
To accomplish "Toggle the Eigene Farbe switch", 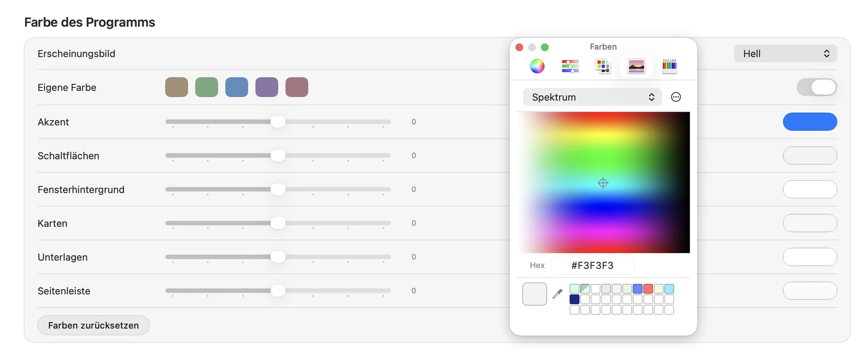I will [x=817, y=87].
